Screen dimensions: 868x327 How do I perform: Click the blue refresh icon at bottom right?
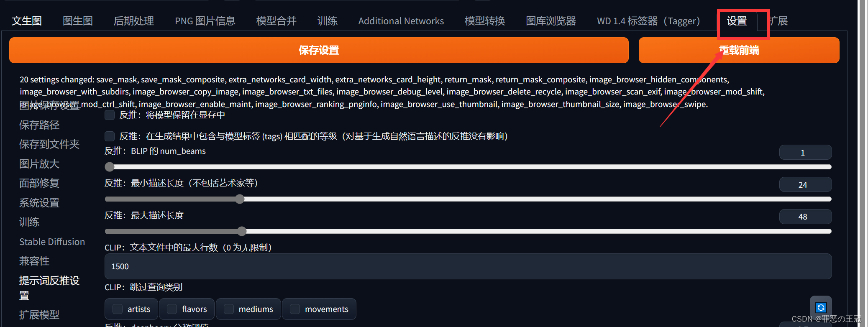821,308
